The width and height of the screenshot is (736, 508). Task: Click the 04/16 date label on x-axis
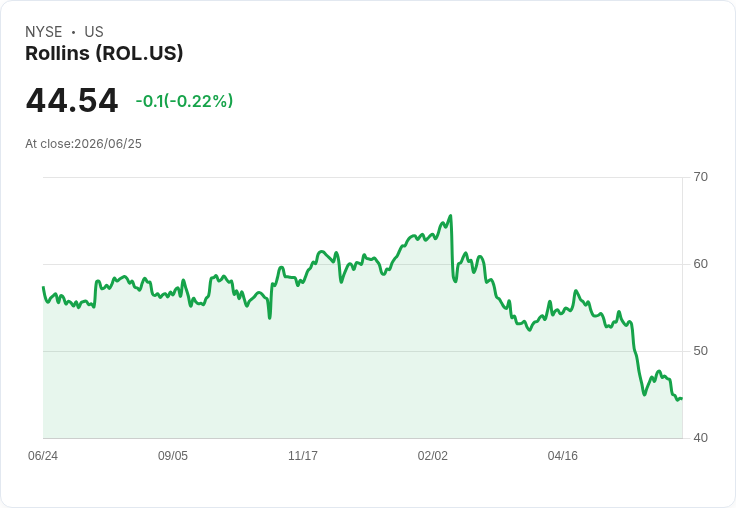point(563,455)
